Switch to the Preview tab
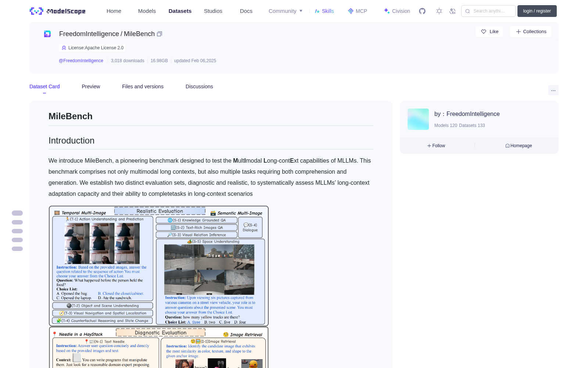The height and width of the screenshot is (368, 588). point(91,86)
